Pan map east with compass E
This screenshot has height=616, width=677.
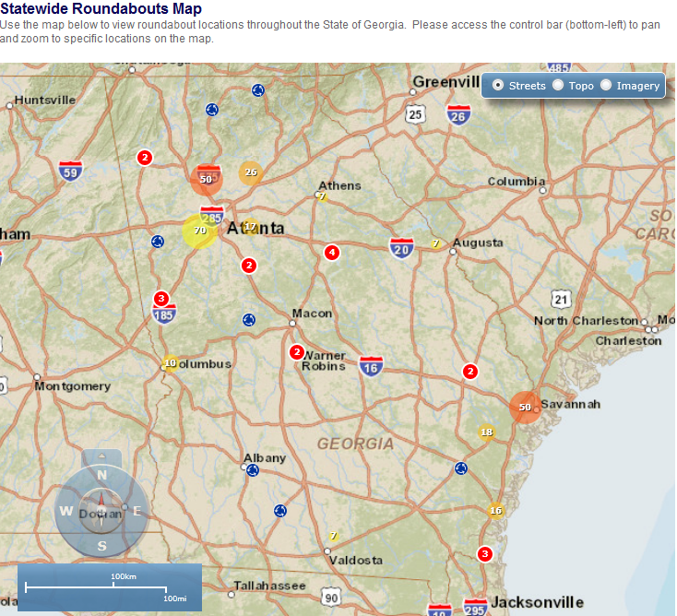(x=137, y=511)
